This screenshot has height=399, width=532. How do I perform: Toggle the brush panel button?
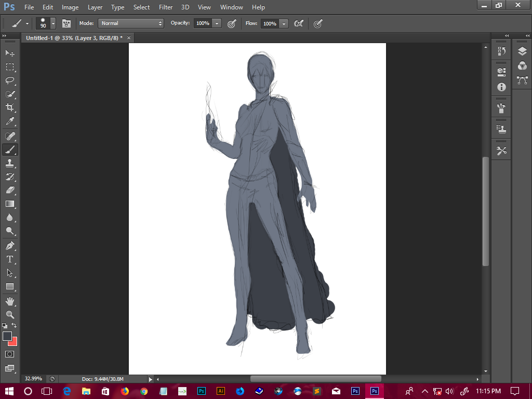[66, 23]
